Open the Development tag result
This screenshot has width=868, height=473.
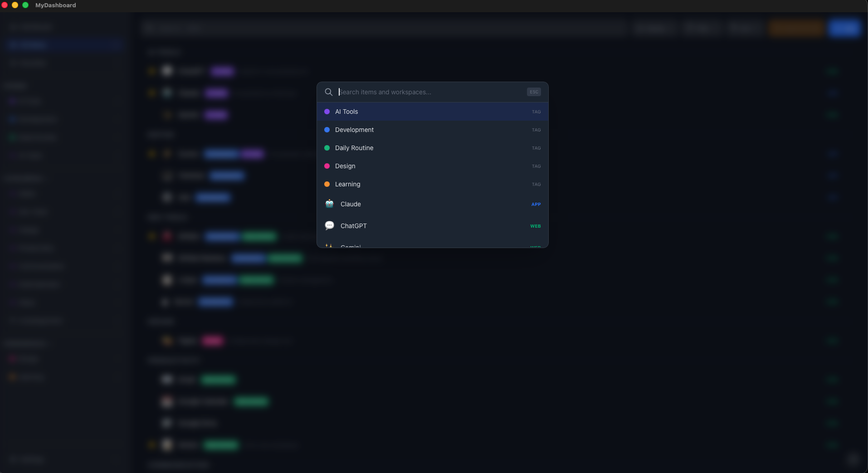tap(431, 130)
